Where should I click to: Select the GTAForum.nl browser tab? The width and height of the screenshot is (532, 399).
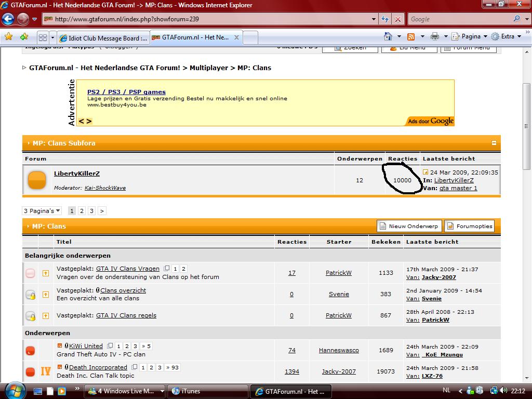(191, 37)
